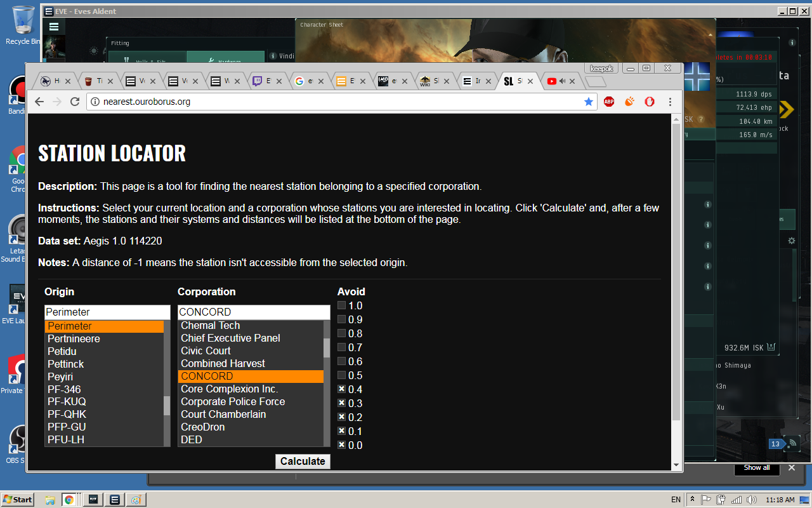This screenshot has width=812, height=508.
Task: Close the downloads bar
Action: click(x=791, y=468)
